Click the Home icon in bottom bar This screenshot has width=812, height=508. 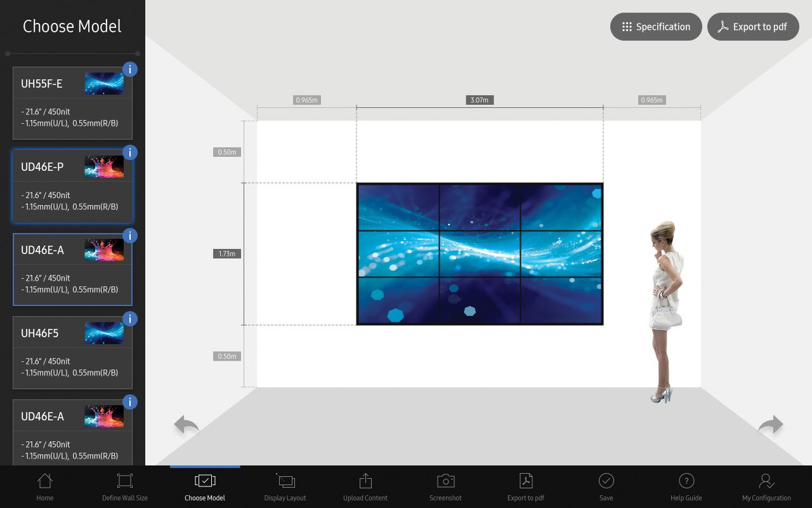[44, 486]
